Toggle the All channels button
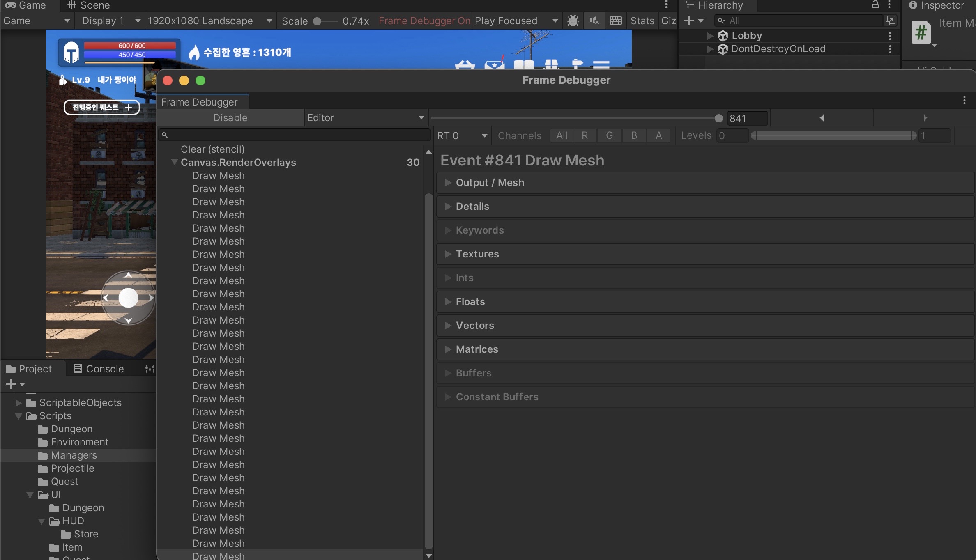This screenshot has width=976, height=560. click(562, 135)
